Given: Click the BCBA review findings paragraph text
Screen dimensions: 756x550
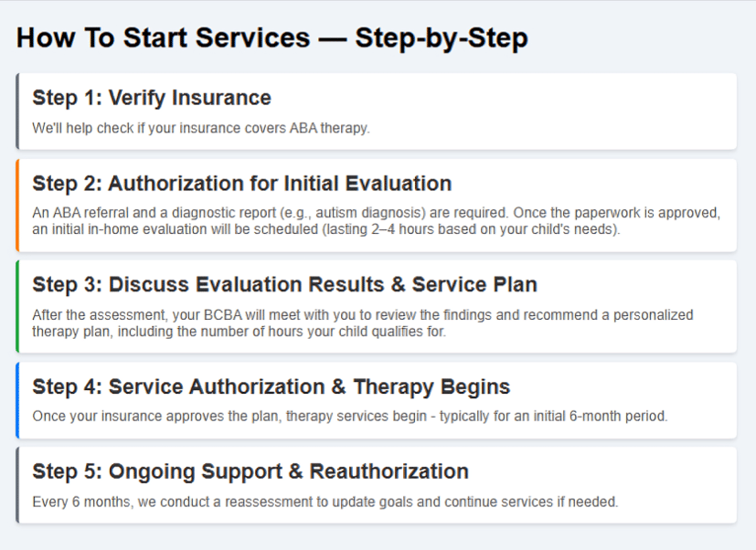Looking at the screenshot, I should (363, 323).
